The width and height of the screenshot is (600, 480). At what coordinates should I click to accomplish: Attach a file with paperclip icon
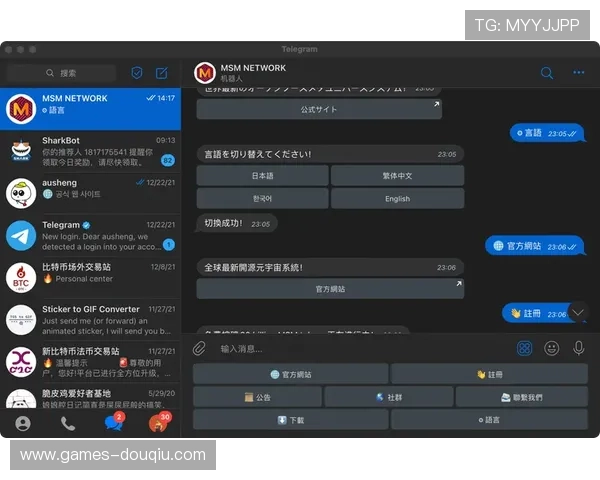tap(199, 349)
